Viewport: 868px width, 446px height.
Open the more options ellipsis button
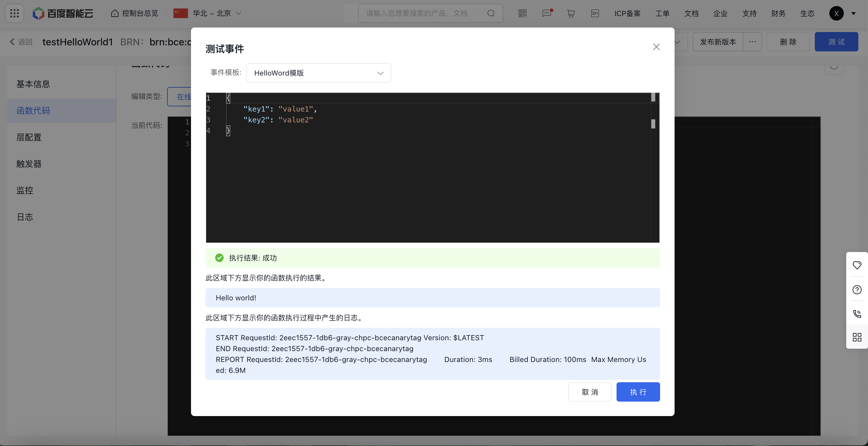coord(752,41)
